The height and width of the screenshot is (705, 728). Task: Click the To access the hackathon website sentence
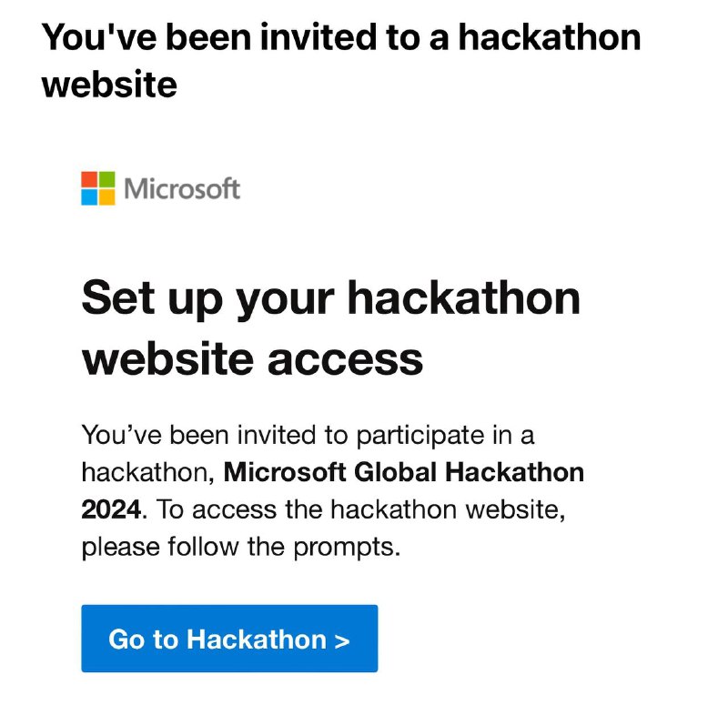(x=360, y=509)
